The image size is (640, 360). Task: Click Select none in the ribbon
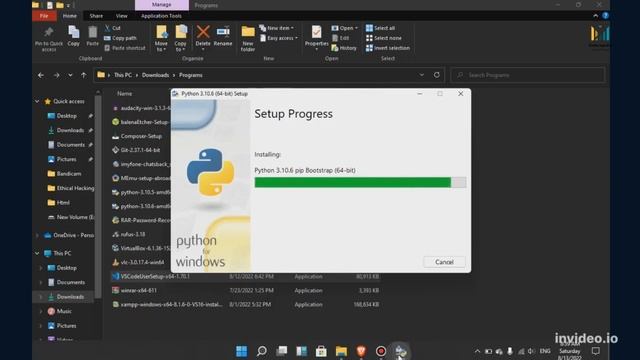(x=384, y=38)
